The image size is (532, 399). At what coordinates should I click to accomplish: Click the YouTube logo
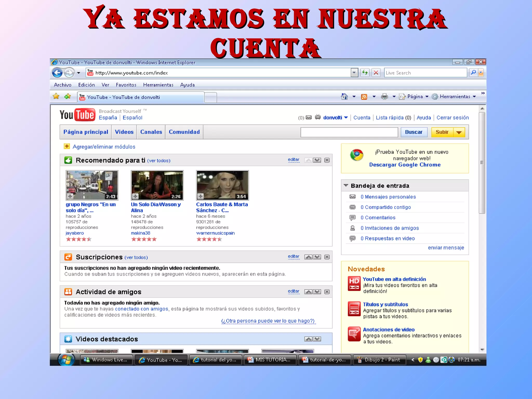pyautogui.click(x=77, y=115)
